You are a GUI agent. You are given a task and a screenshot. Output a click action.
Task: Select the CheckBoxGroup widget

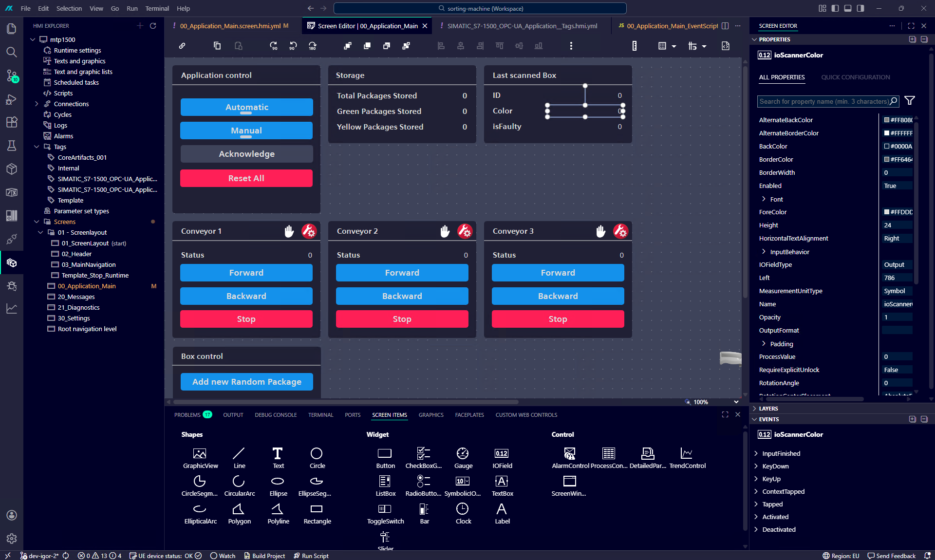tap(424, 458)
